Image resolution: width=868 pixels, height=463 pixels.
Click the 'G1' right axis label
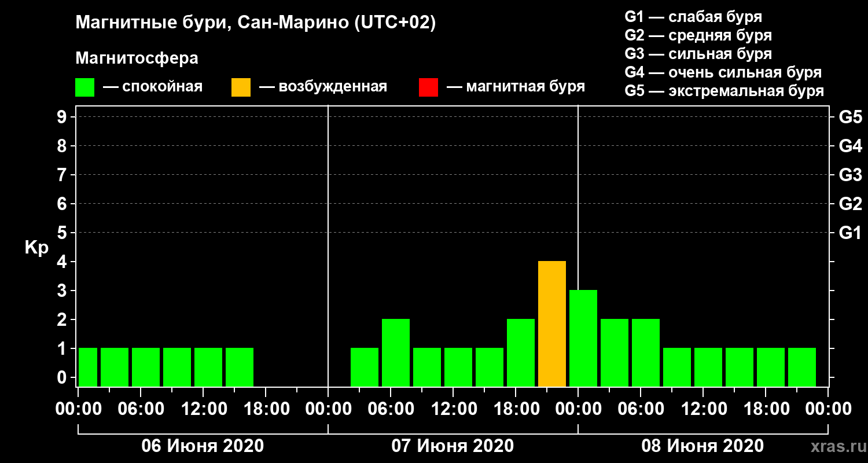tap(851, 233)
